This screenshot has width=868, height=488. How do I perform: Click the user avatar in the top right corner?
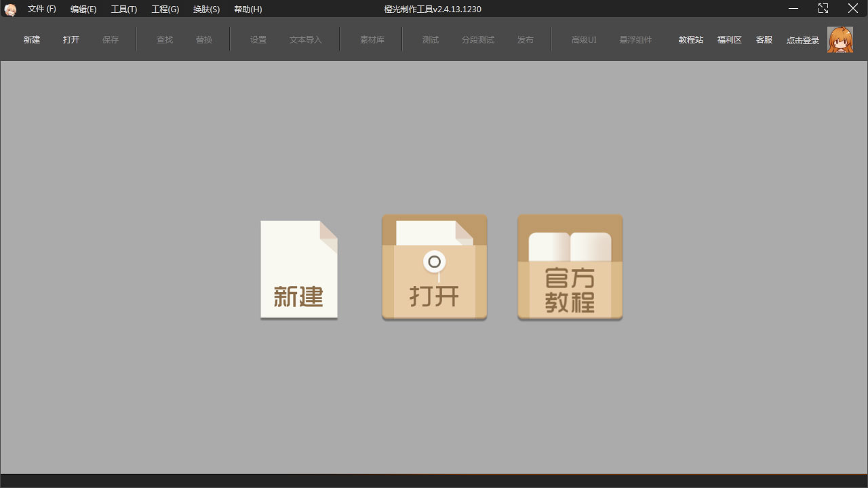[840, 39]
